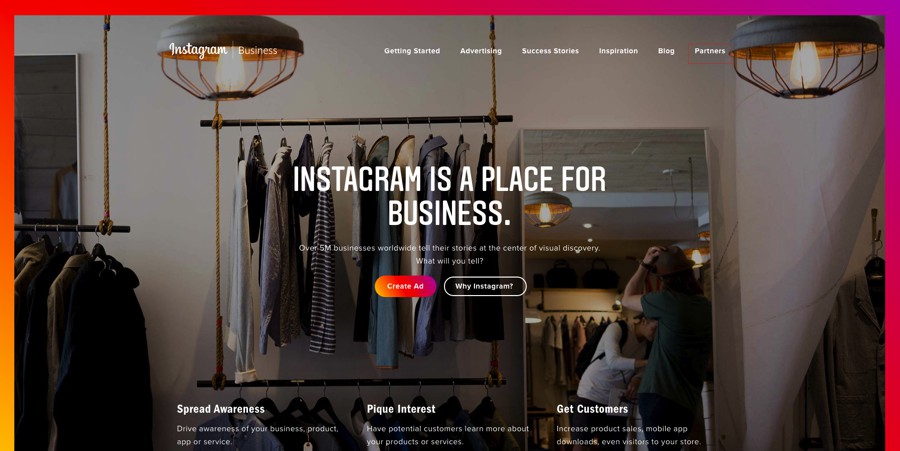Go to the Advertising section
The height and width of the screenshot is (451, 900).
[481, 51]
